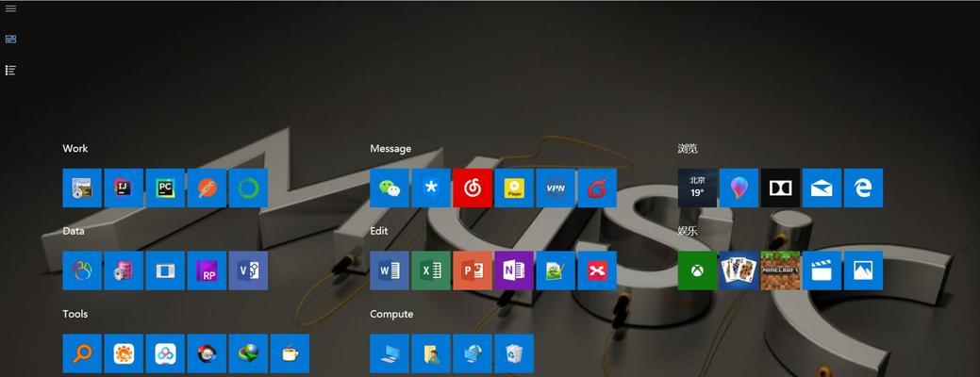
Task: Open the white asterisk tile
Action: pos(431,188)
